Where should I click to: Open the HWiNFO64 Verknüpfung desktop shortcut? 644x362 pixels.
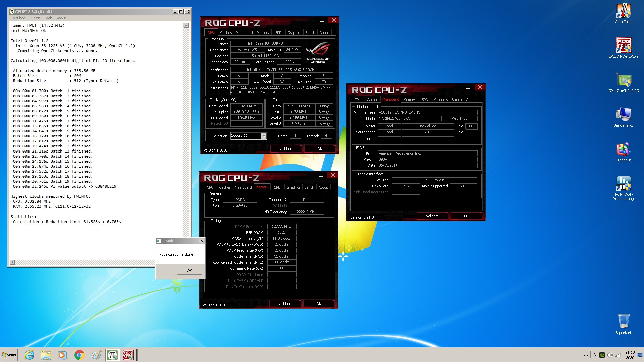623,188
